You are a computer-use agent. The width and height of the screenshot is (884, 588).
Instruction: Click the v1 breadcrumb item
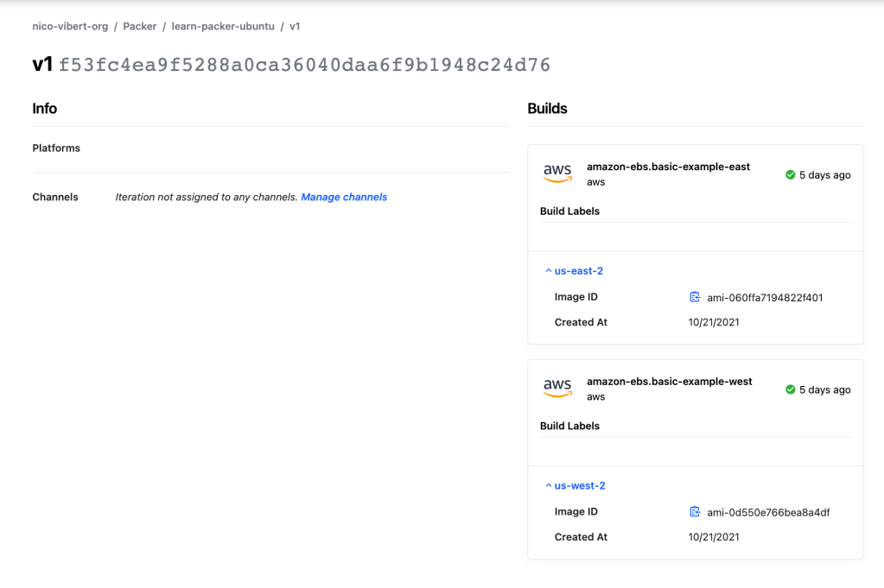coord(295,27)
